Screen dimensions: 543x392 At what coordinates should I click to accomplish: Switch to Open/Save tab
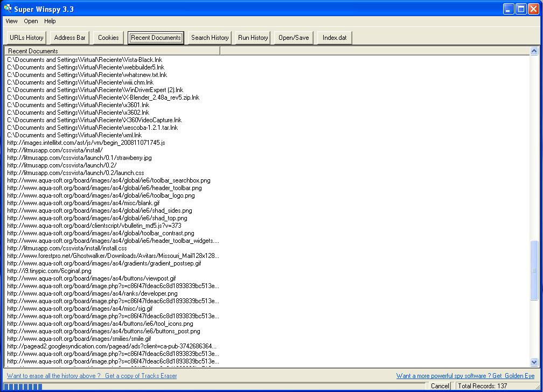click(x=294, y=37)
